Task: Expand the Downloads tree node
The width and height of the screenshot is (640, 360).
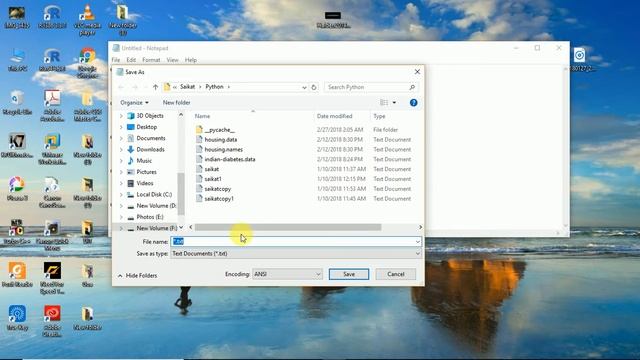Action: coord(121,149)
